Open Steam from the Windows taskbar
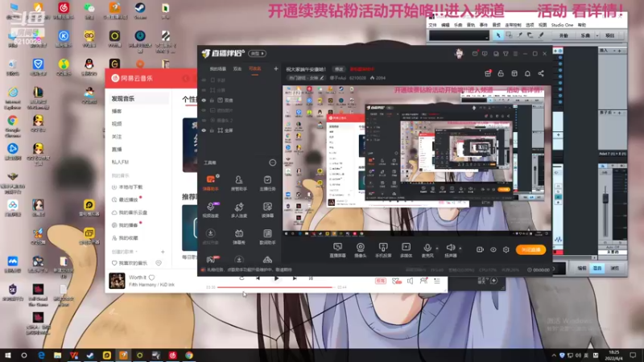 pos(90,355)
